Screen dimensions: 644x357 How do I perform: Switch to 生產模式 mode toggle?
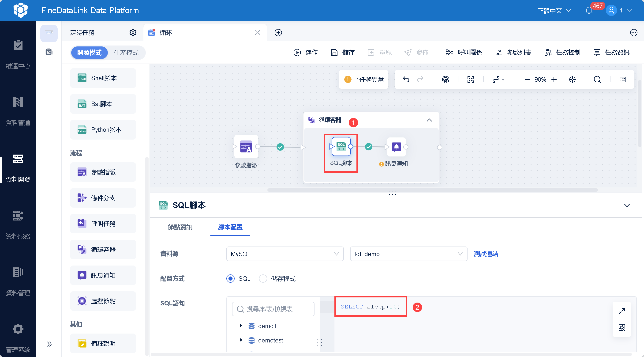126,53
